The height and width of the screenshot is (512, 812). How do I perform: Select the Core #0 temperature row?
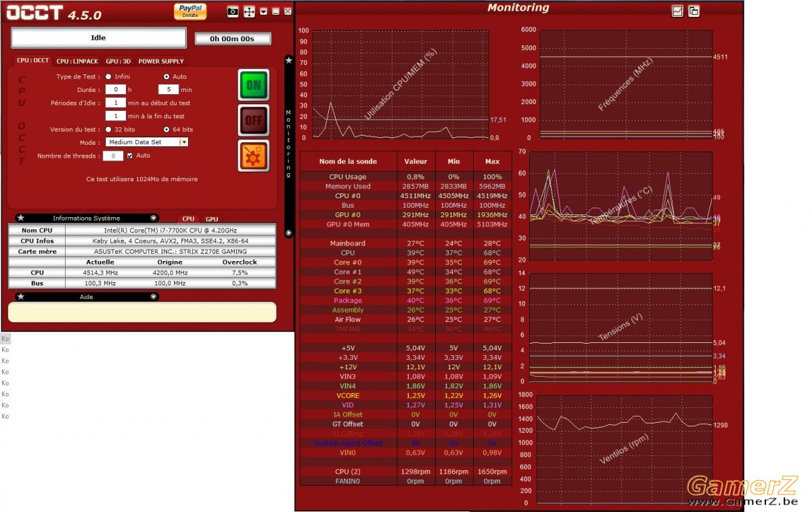[406, 262]
